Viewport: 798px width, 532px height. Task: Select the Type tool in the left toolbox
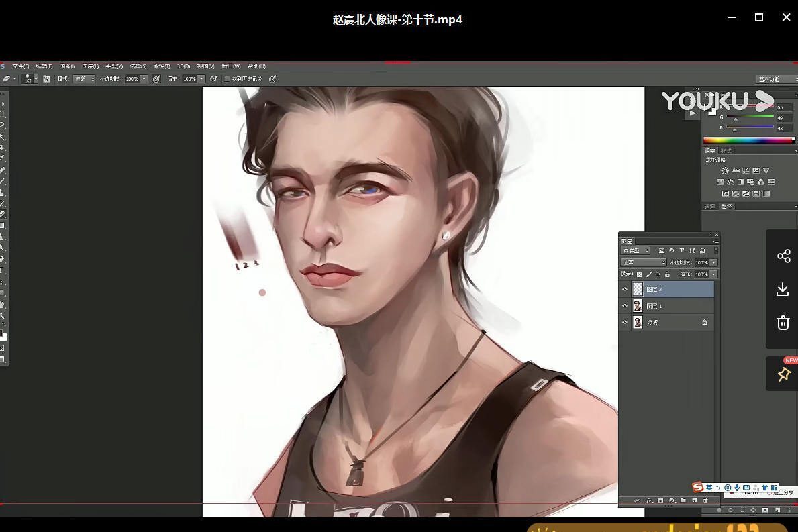tap(3, 271)
